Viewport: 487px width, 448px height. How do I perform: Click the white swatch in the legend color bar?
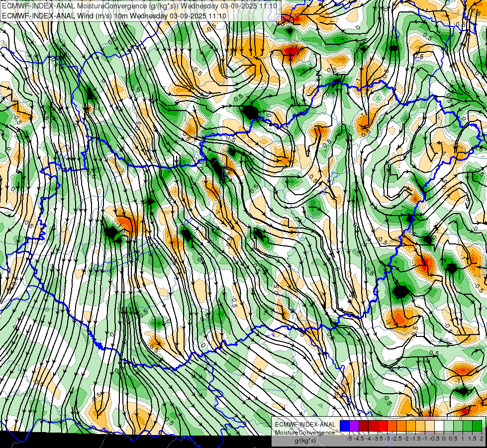click(x=439, y=426)
